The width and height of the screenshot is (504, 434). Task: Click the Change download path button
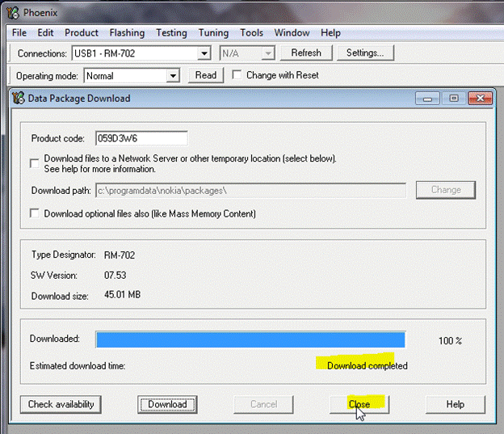[x=446, y=190]
